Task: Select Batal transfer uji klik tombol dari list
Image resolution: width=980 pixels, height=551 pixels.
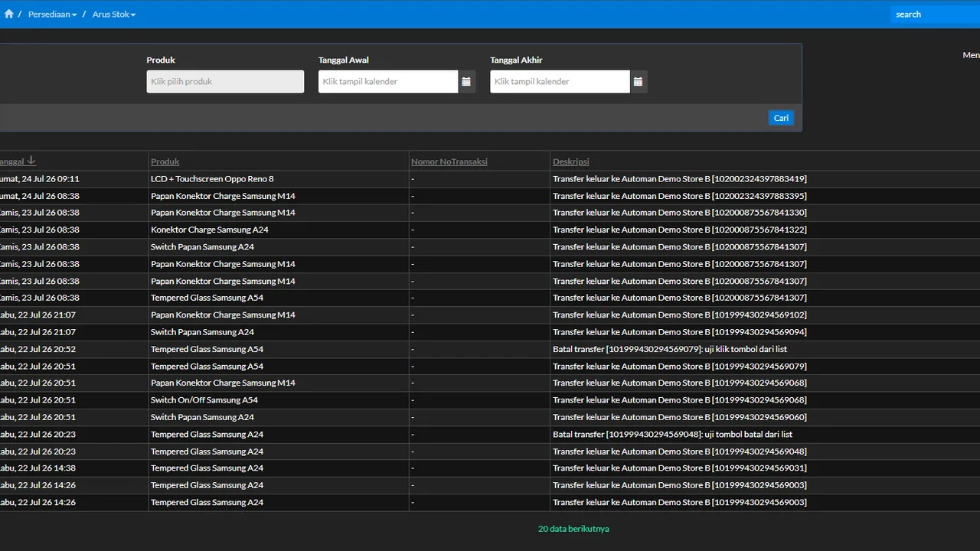Action: [670, 349]
